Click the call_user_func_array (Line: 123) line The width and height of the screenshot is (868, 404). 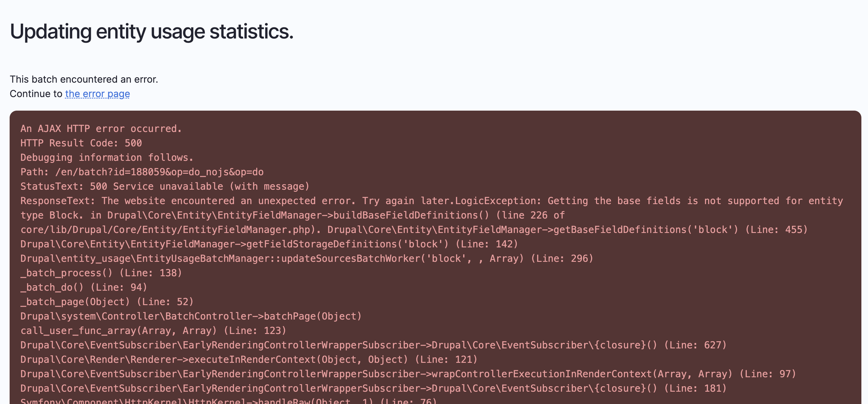point(153,331)
